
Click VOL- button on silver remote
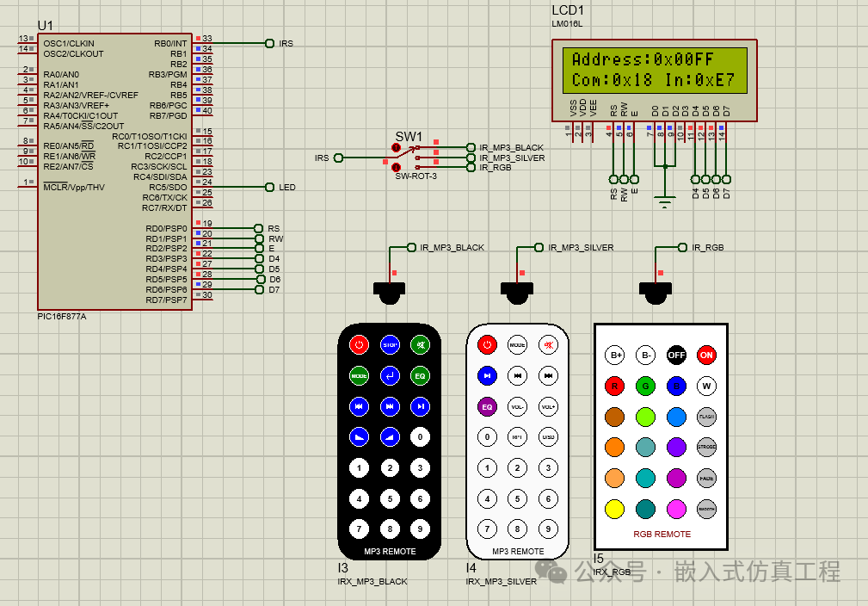point(518,406)
